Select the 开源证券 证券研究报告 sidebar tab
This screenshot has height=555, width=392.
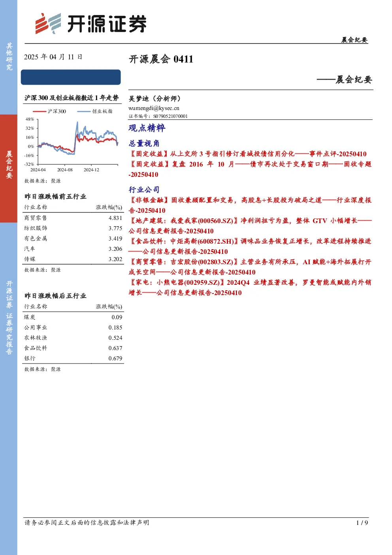coord(9,317)
